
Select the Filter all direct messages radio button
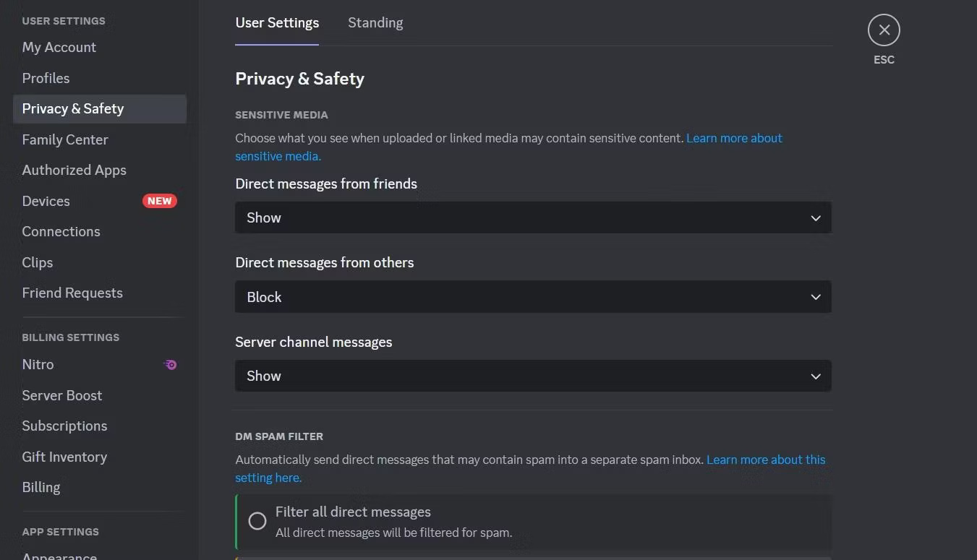pyautogui.click(x=257, y=520)
